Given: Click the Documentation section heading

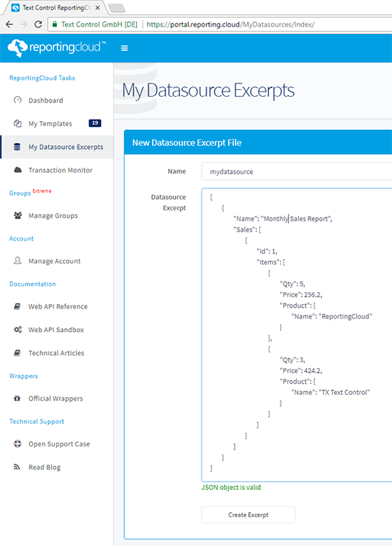Looking at the screenshot, I should pyautogui.click(x=32, y=284).
